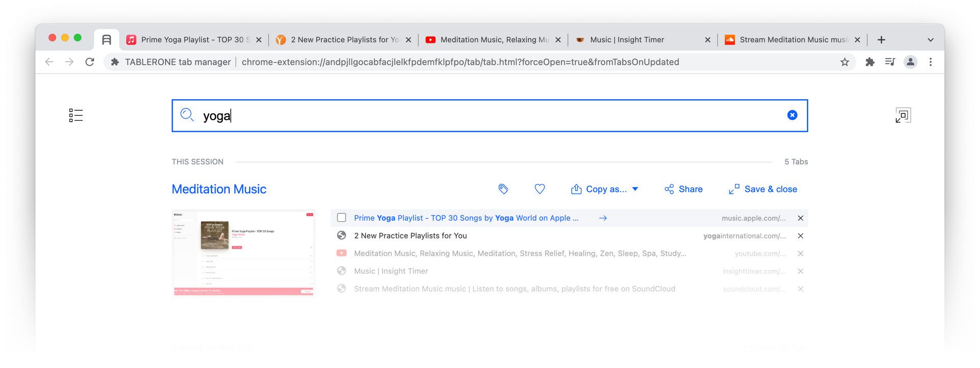Open the Extensions puzzle icon
Screen dimensions: 980x368
(870, 62)
